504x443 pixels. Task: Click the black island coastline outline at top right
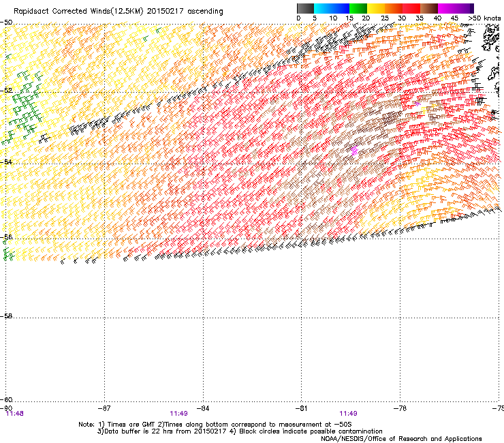[491, 38]
